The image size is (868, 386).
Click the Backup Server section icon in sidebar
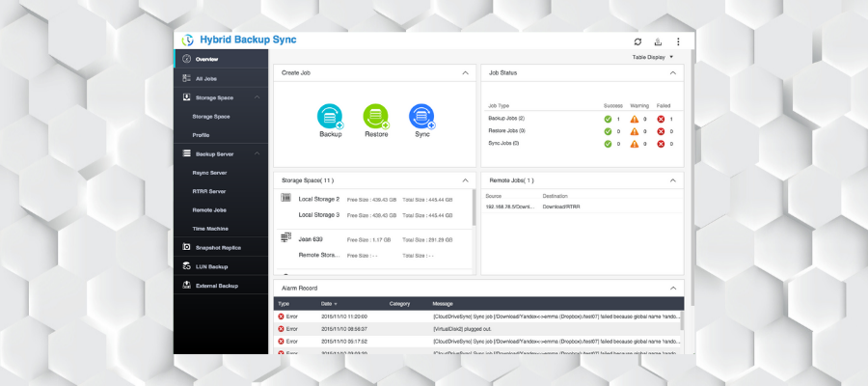tap(186, 154)
